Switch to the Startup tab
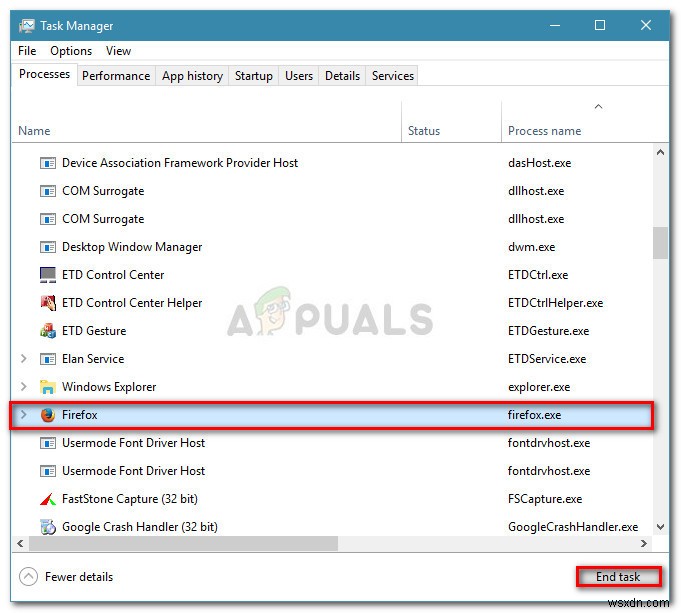The width and height of the screenshot is (681, 613). pos(254,76)
